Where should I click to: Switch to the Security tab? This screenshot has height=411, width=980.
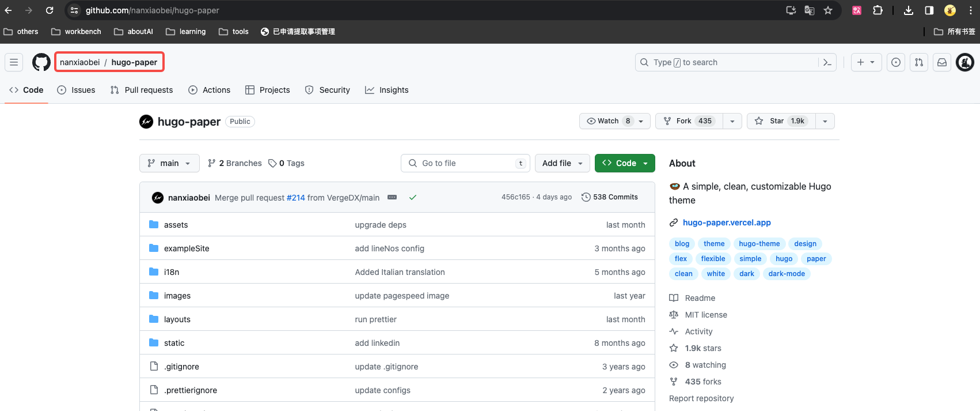pos(327,90)
